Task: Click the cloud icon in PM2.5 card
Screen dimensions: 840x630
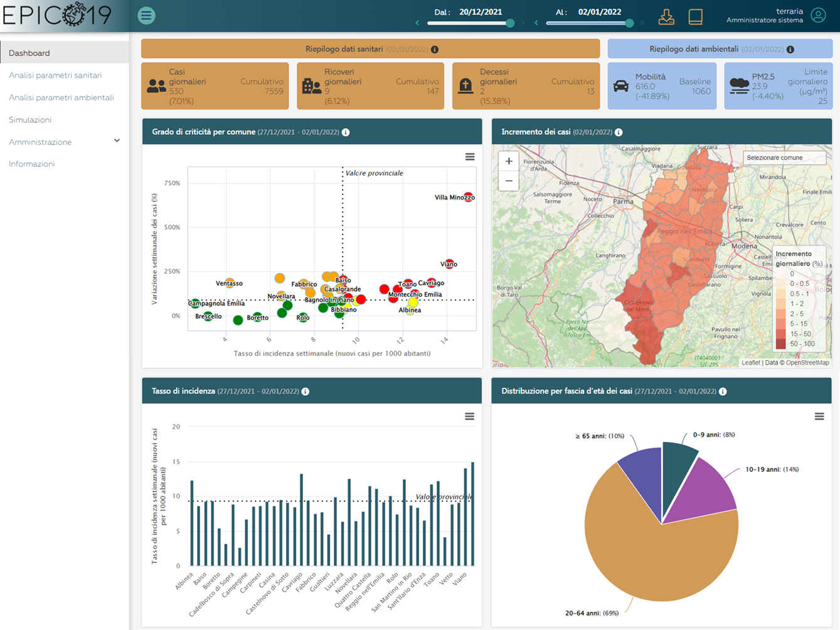Action: 739,86
